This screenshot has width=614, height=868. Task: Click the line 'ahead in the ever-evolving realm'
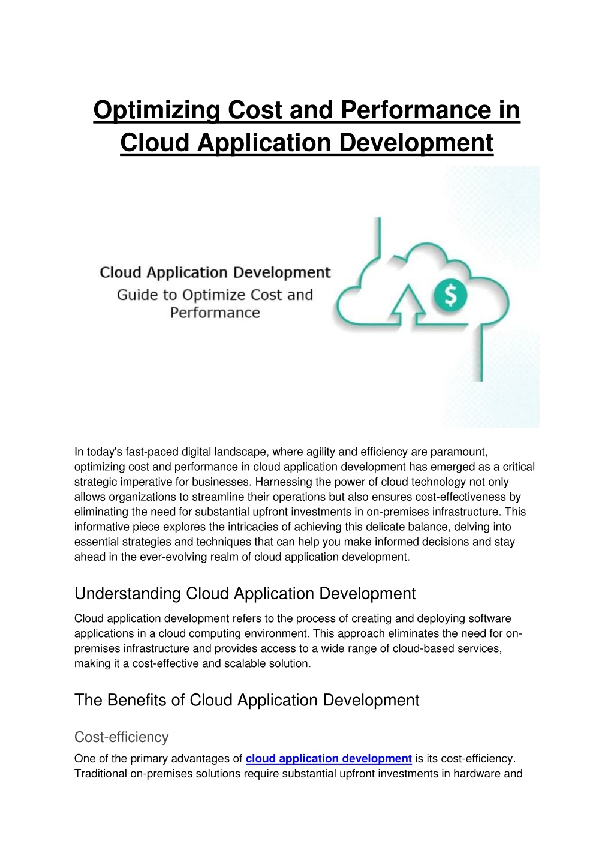tap(242, 557)
